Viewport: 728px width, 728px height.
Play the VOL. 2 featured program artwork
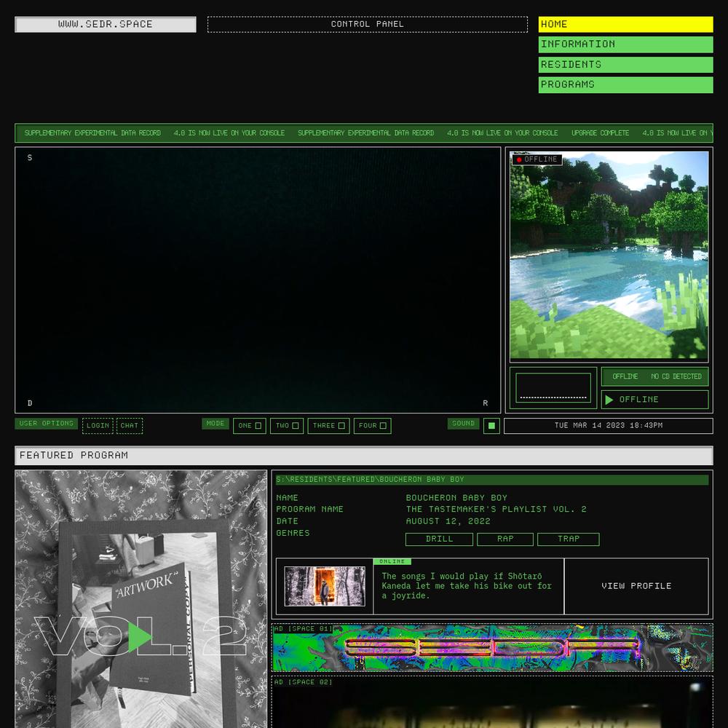pos(140,636)
